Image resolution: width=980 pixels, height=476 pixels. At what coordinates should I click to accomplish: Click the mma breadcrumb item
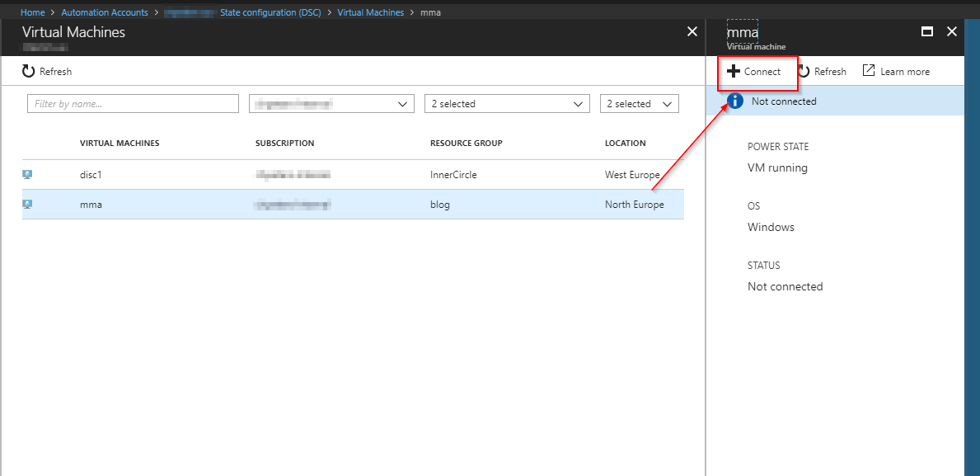(x=430, y=12)
